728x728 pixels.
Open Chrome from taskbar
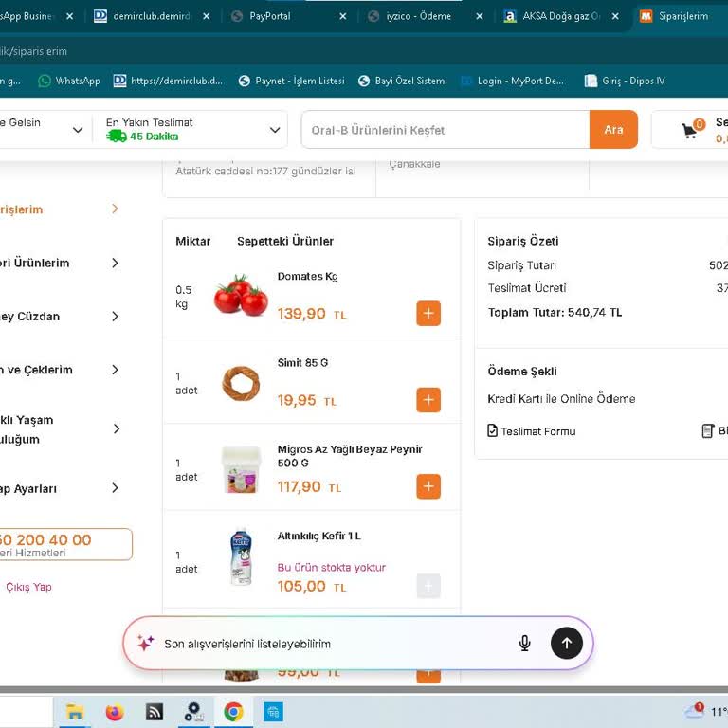click(233, 712)
